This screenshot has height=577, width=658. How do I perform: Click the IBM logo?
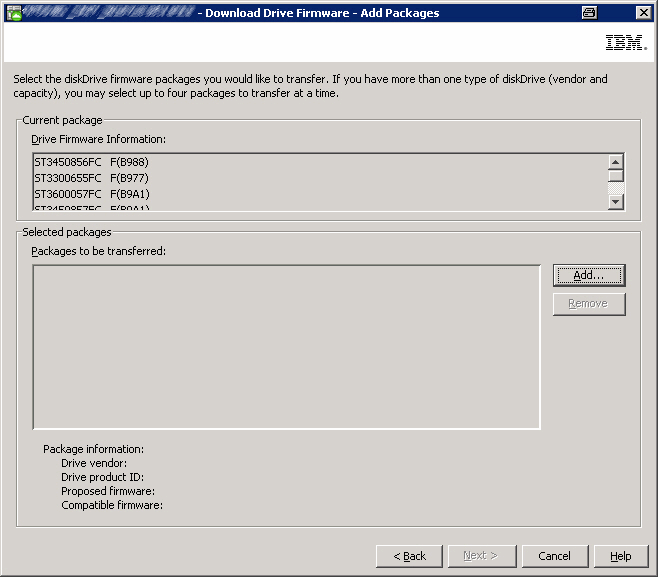[x=625, y=43]
